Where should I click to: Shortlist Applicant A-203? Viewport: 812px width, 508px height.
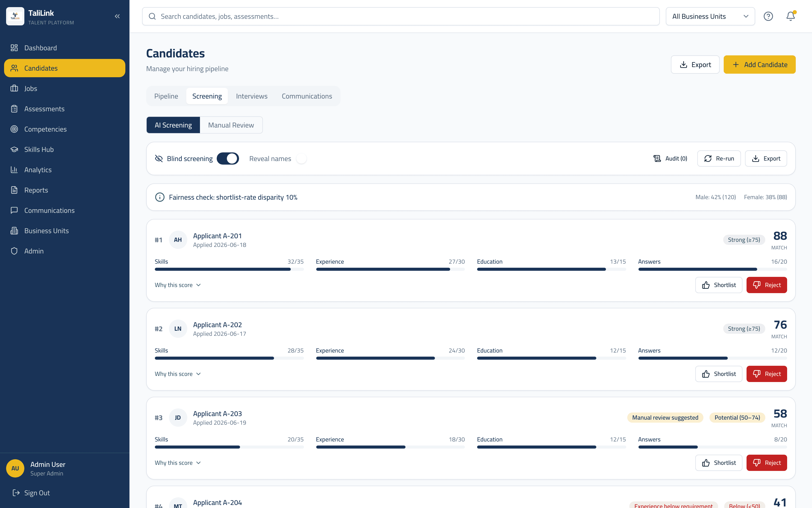(x=719, y=463)
